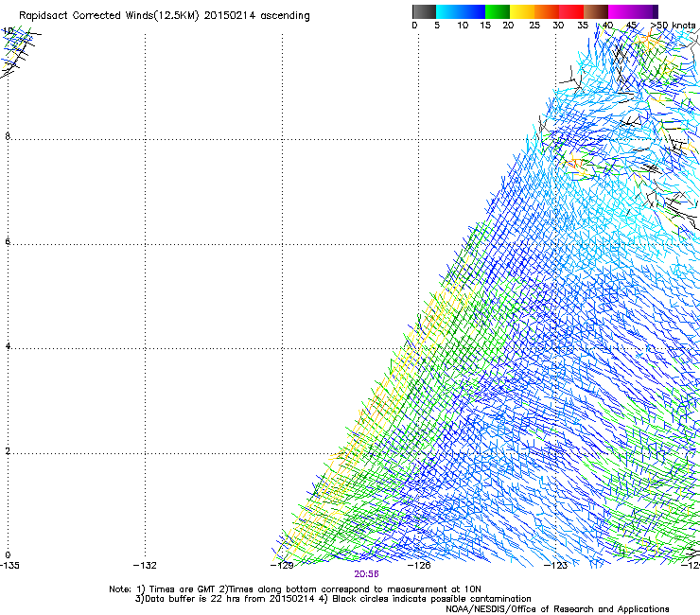
Task: Click the longitude axis label "-129"
Action: click(x=282, y=566)
